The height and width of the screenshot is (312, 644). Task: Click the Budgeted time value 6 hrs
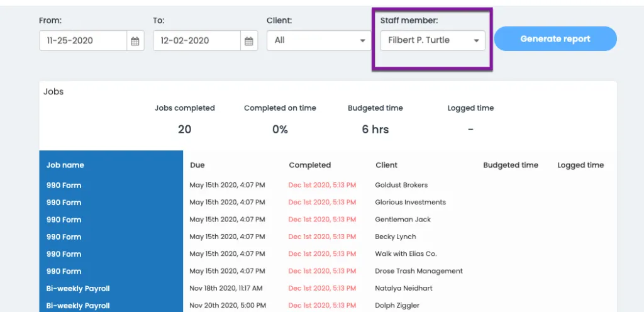point(375,130)
